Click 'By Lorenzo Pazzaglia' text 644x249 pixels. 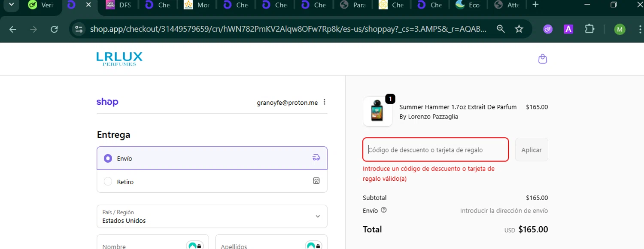tap(428, 117)
